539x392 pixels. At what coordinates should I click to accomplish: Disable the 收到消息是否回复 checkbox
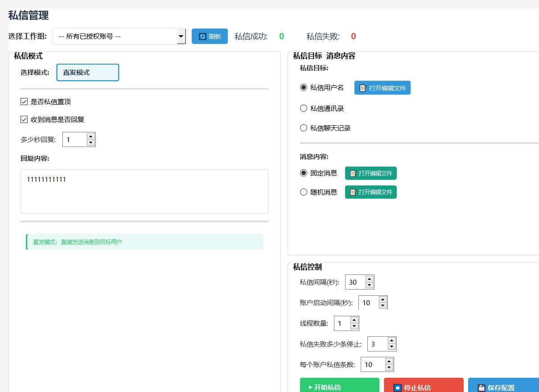tap(25, 120)
